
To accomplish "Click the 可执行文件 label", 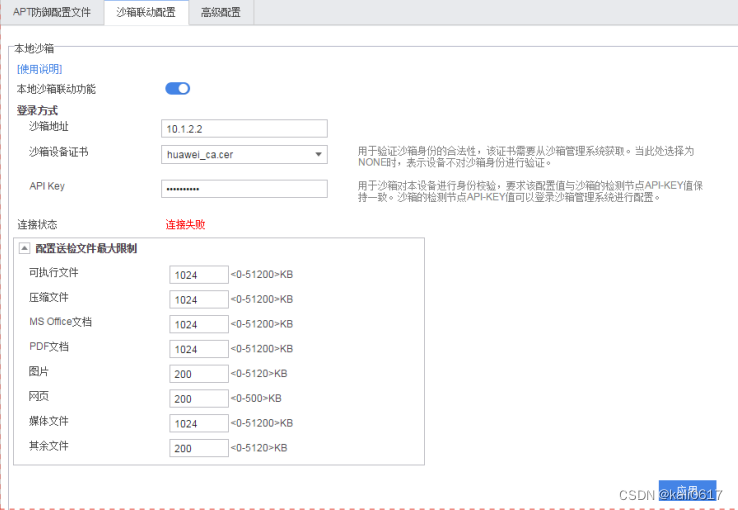I will coord(54,272).
